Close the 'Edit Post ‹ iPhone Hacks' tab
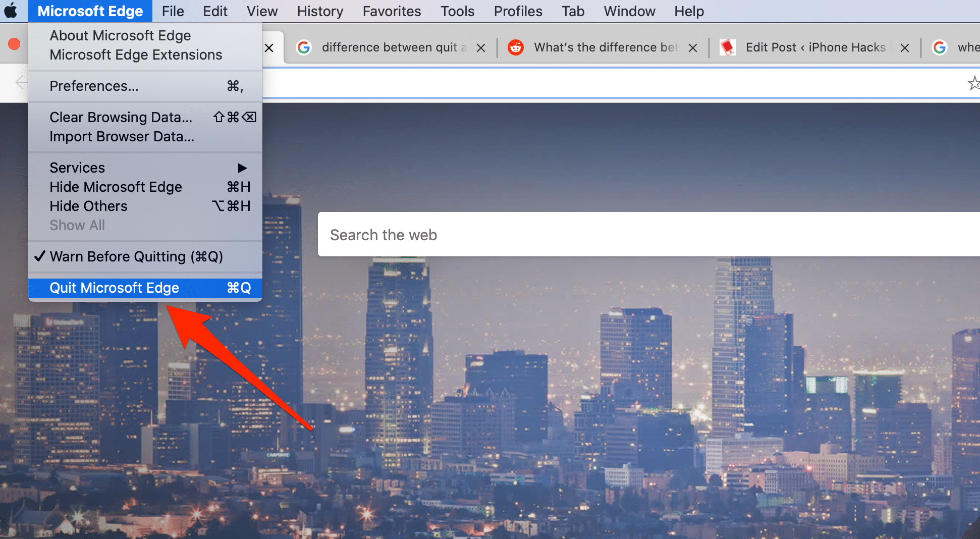The width and height of the screenshot is (980, 539). (x=905, y=48)
